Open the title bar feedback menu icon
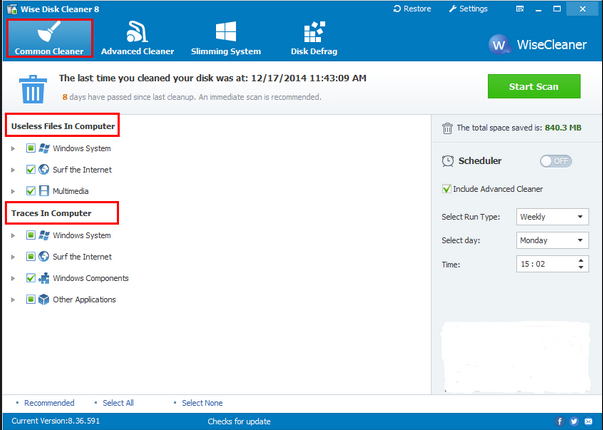The image size is (603, 430). (x=520, y=9)
